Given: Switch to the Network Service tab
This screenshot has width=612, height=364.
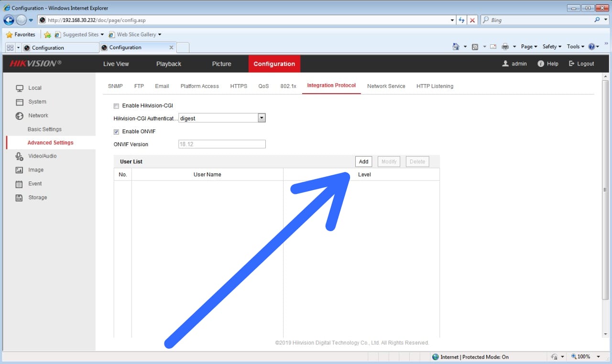Looking at the screenshot, I should (386, 86).
